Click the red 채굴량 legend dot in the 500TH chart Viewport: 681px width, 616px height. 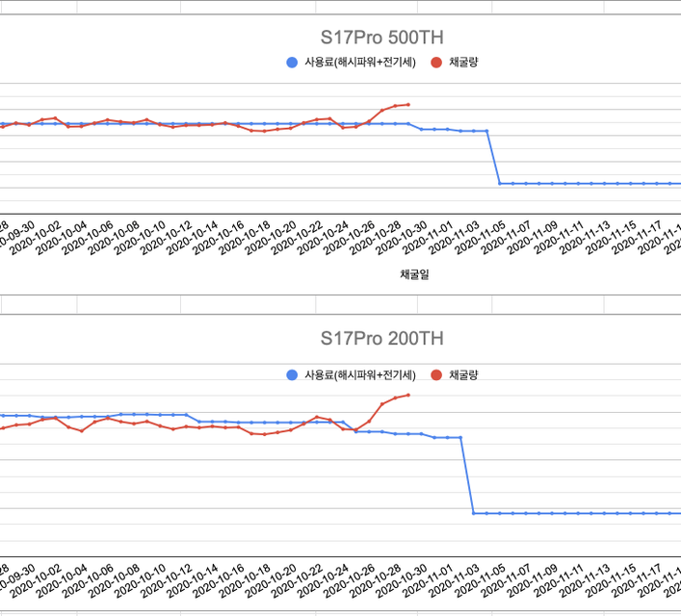coord(436,63)
